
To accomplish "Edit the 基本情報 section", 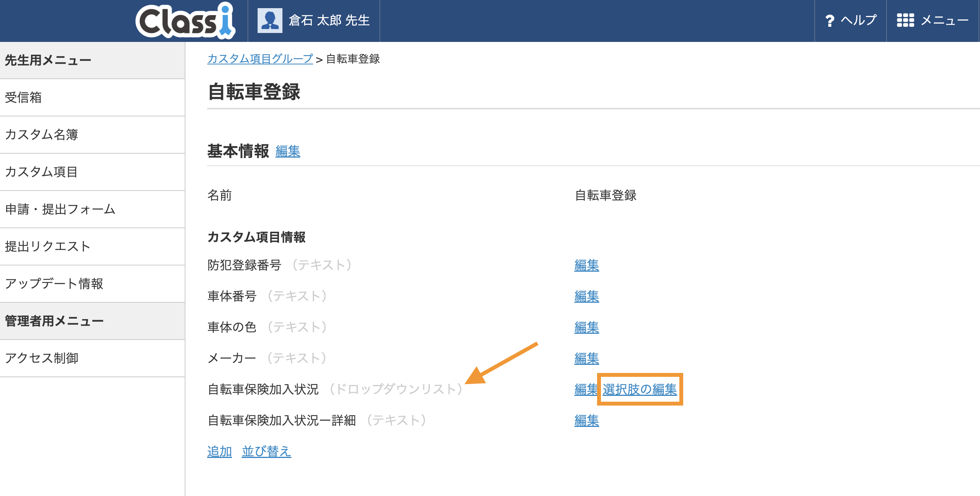I will pyautogui.click(x=287, y=151).
